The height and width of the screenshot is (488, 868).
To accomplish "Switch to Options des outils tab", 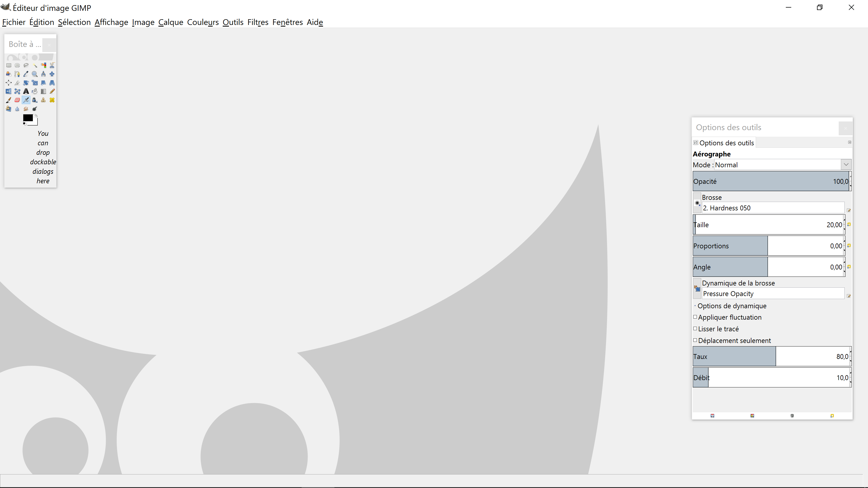I will (x=724, y=143).
